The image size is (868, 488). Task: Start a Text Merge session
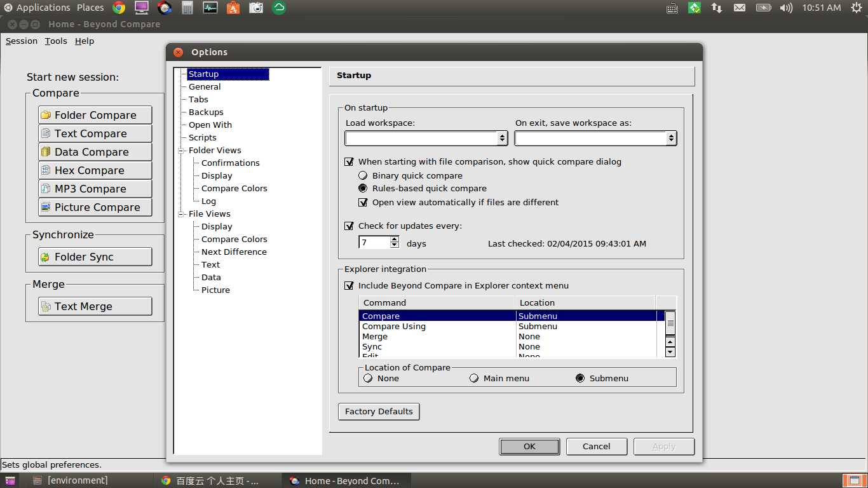(x=95, y=306)
